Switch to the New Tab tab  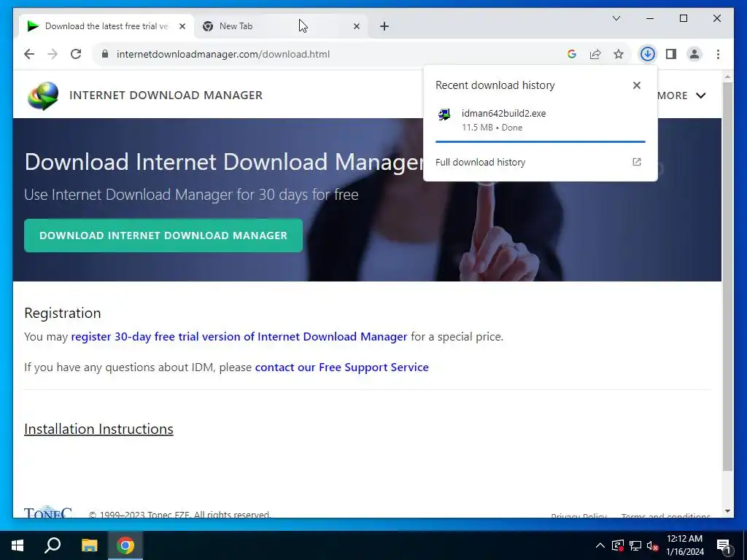(281, 26)
